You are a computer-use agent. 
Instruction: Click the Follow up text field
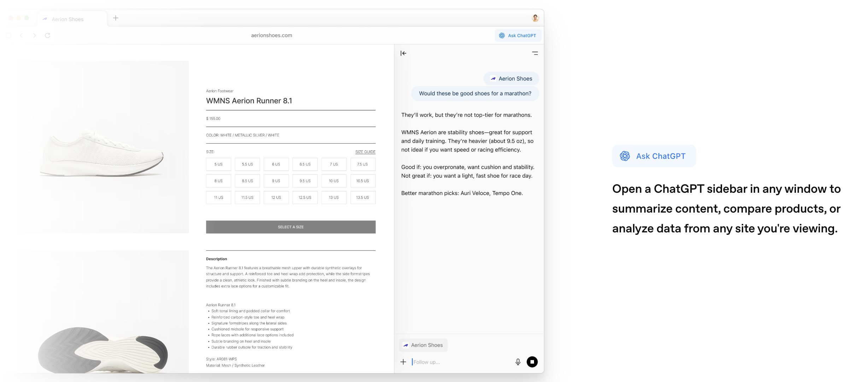click(459, 362)
